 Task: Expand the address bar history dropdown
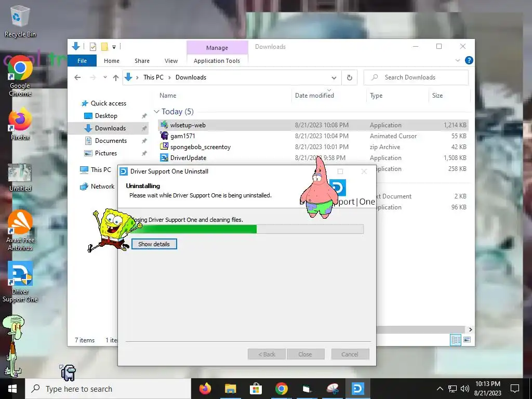[x=334, y=78]
